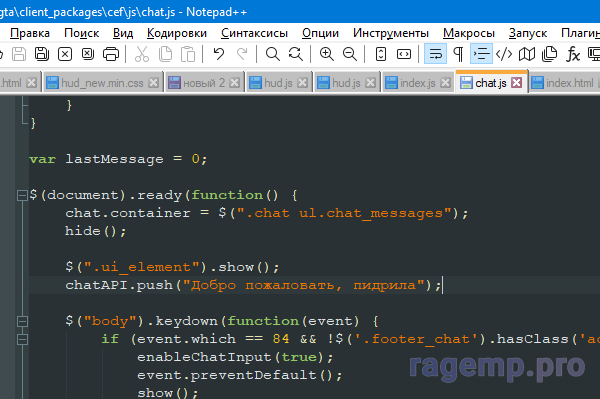
Task: Click the Save file toolbar icon
Action: [19, 54]
